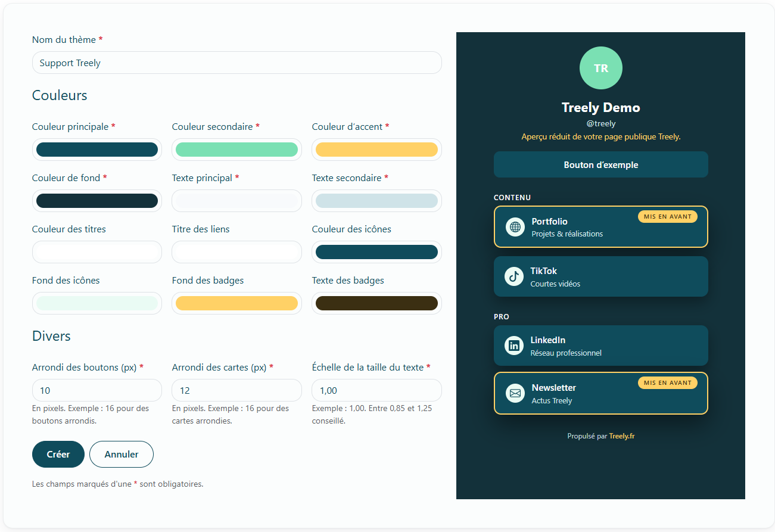Click the Fond des badges label
This screenshot has height=532, width=775.
(208, 281)
